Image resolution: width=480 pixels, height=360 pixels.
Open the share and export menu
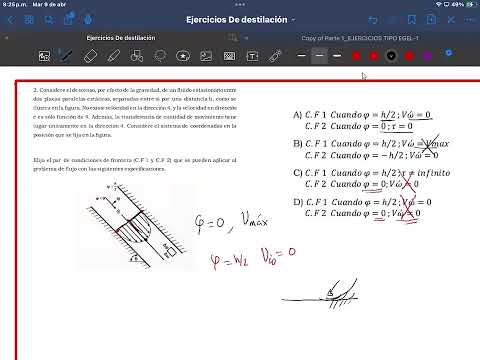tap(69, 19)
